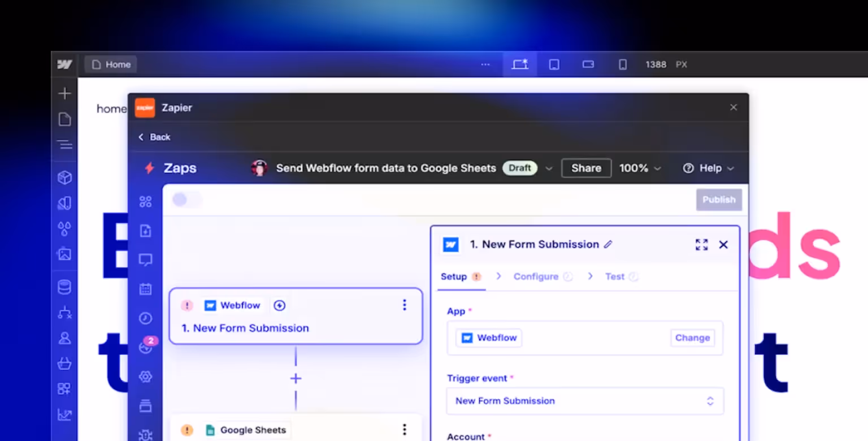Open the CMS database icon in Webflow sidebar
The height and width of the screenshot is (441, 868).
pos(64,287)
